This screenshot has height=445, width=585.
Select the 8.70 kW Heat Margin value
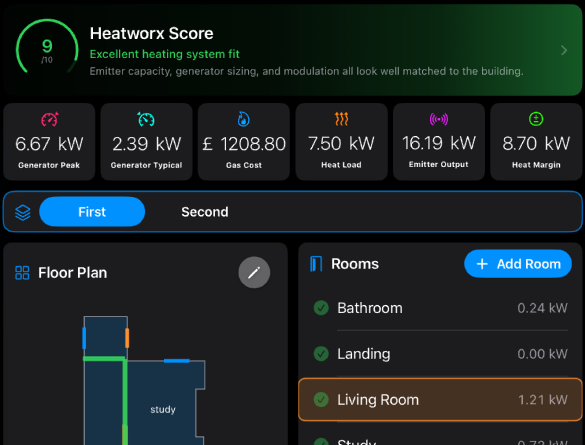(x=536, y=144)
